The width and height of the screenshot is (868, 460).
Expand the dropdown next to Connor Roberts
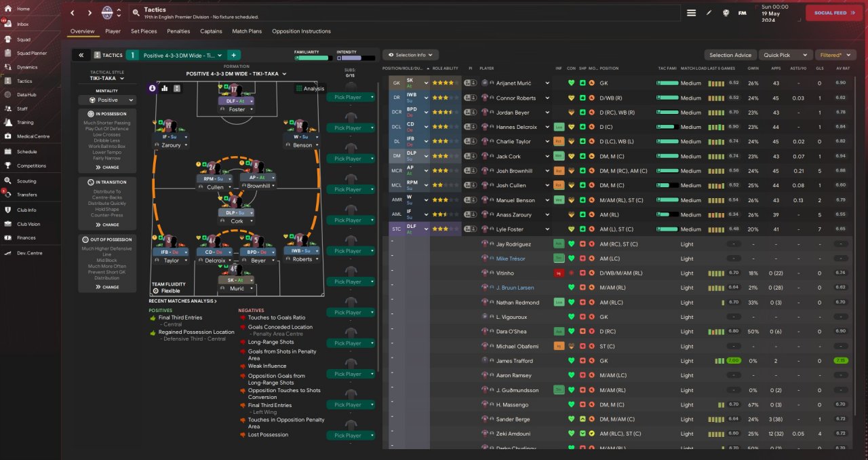pos(547,98)
